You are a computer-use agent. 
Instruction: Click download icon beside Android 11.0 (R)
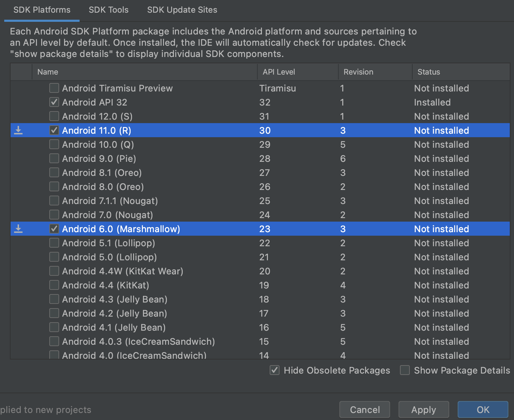click(18, 131)
